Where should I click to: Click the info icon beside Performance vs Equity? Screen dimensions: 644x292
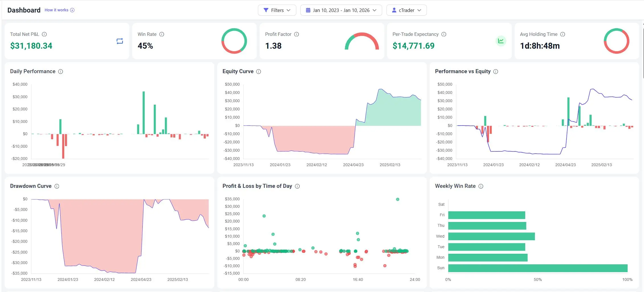496,72
